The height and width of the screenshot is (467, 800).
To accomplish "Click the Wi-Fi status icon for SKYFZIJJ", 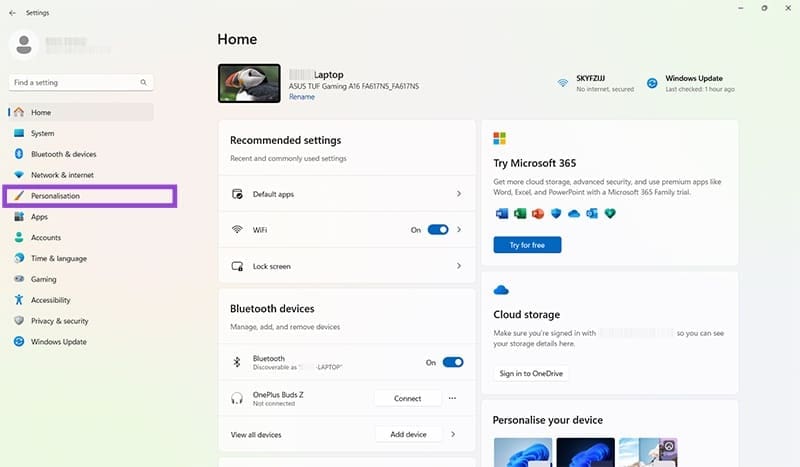I will click(x=562, y=83).
